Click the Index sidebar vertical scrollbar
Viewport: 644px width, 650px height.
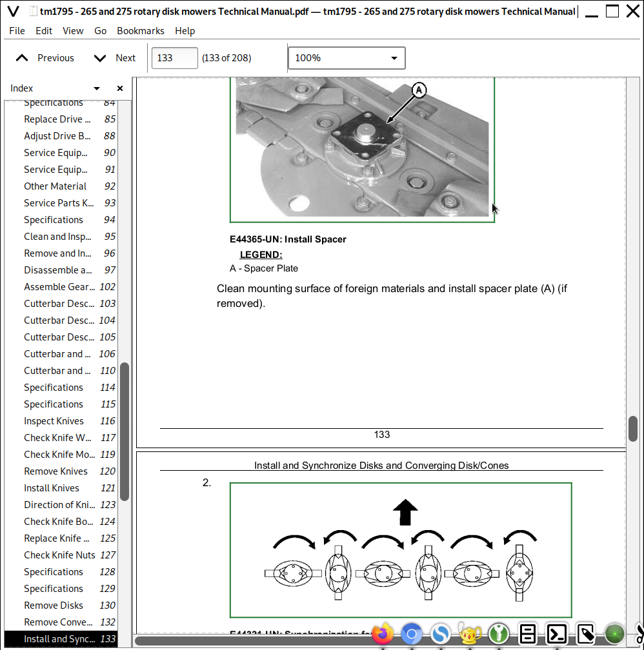124,431
